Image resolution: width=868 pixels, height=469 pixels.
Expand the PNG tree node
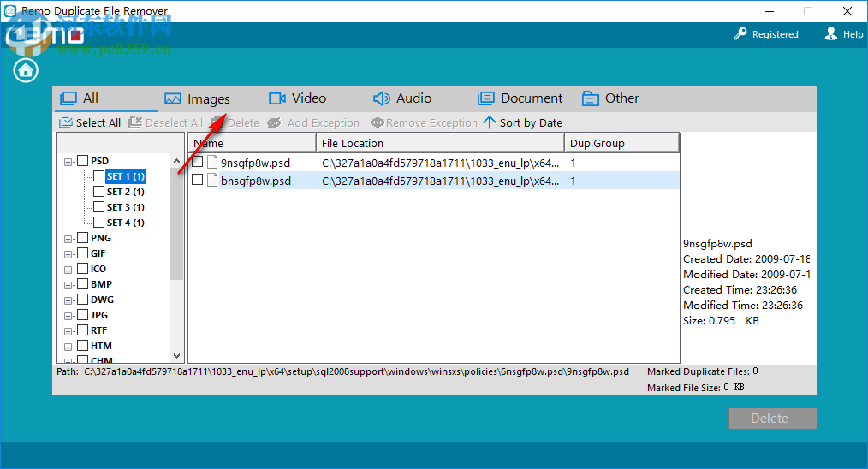[68, 239]
